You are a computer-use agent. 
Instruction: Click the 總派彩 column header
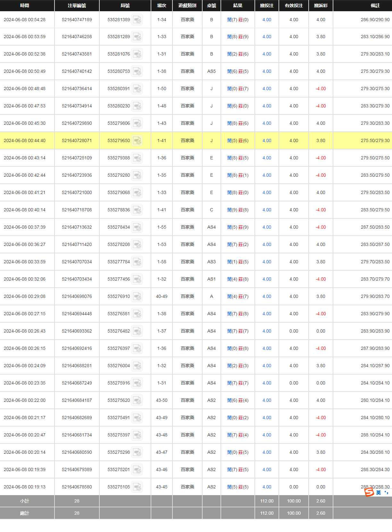[321, 5]
